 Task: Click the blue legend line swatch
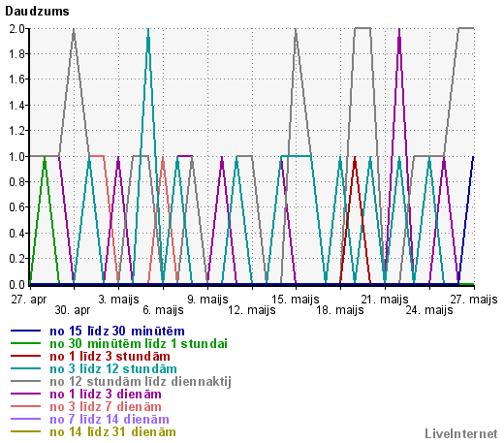[25, 331]
